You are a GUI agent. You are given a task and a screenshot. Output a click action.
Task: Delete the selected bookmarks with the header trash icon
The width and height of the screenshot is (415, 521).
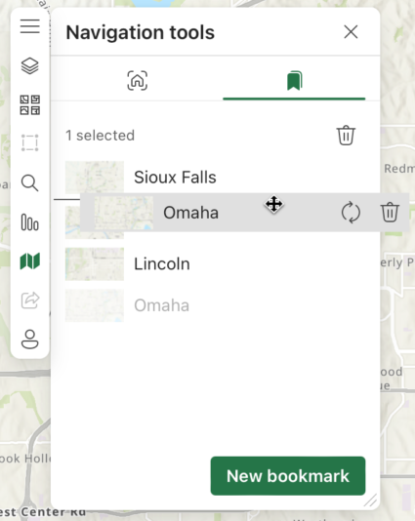tap(346, 135)
